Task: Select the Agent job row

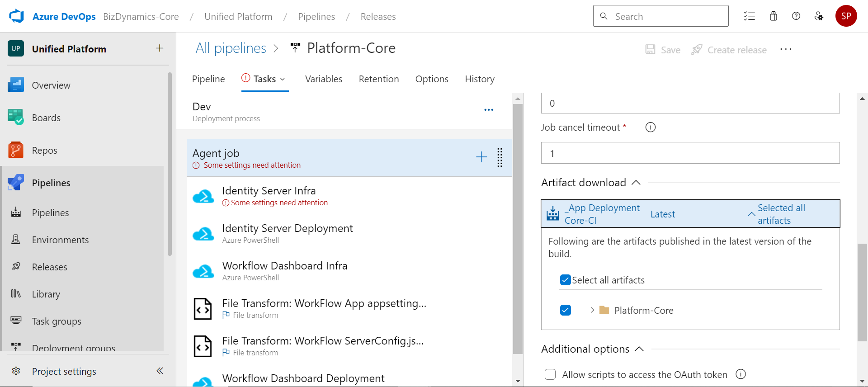Action: (349, 158)
